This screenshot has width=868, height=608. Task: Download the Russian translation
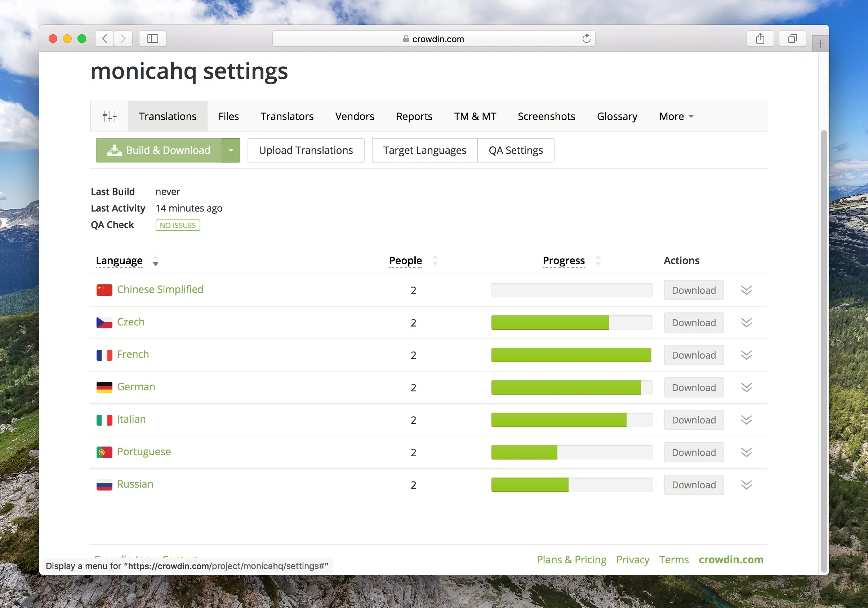click(x=694, y=485)
